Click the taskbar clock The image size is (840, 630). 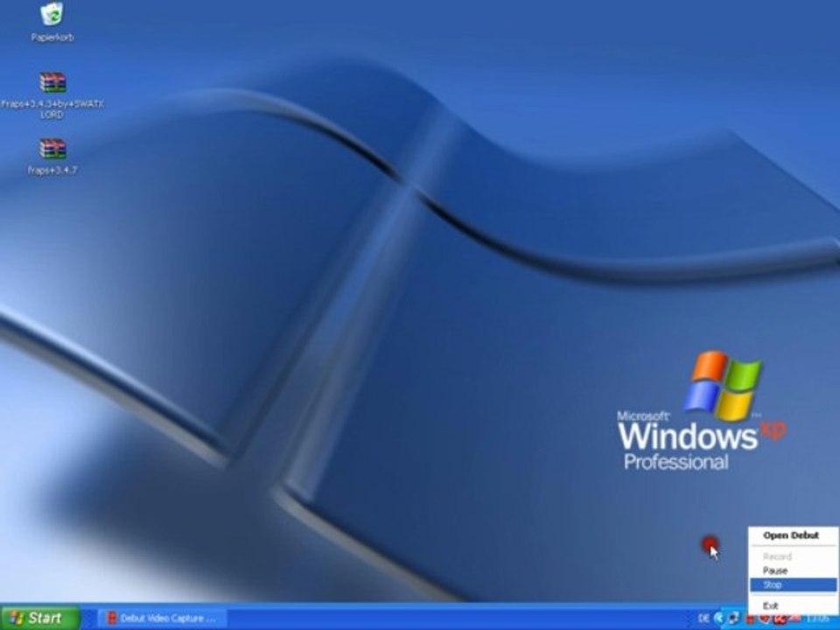818,619
